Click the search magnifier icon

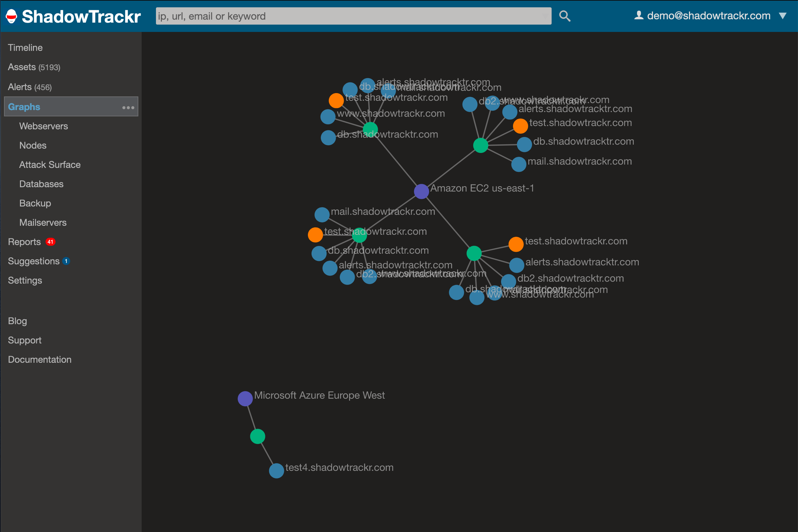[564, 16]
